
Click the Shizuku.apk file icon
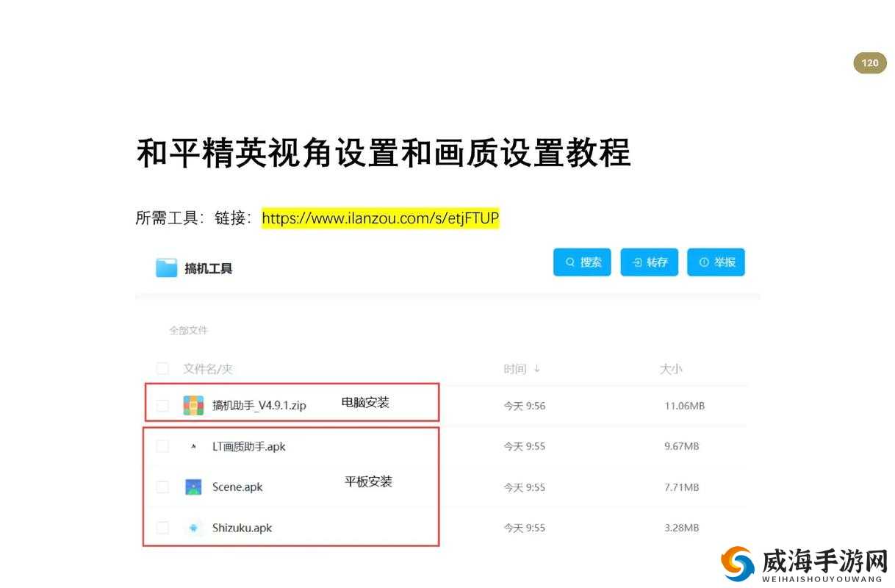point(193,528)
